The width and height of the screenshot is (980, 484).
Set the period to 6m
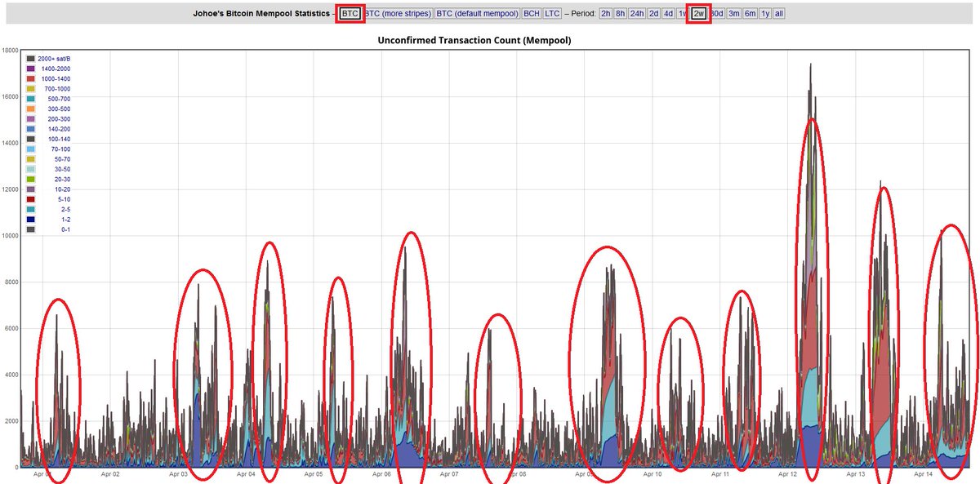750,14
